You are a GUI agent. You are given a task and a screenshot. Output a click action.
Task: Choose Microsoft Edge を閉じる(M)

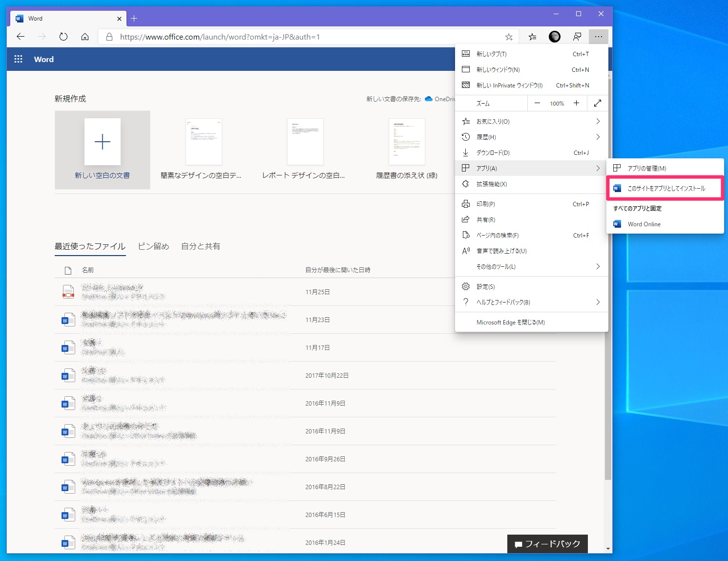click(532, 322)
